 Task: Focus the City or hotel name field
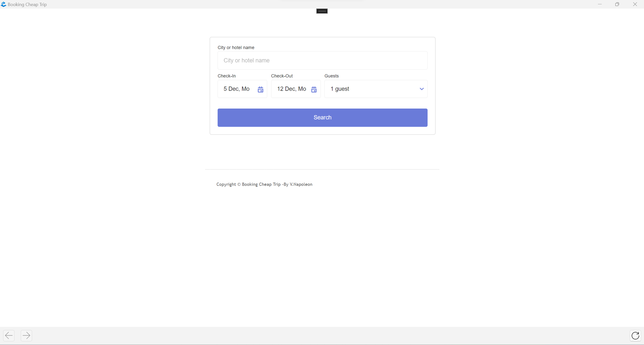pyautogui.click(x=322, y=60)
